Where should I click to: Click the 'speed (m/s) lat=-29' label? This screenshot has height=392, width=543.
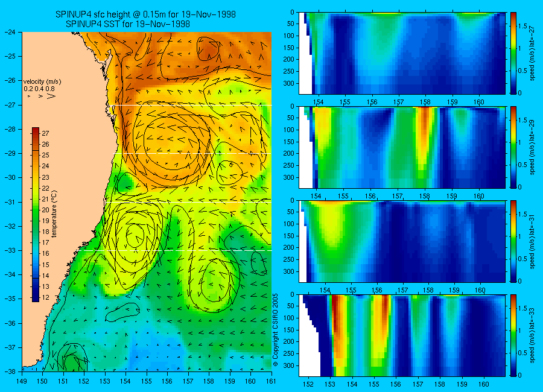[532, 147]
